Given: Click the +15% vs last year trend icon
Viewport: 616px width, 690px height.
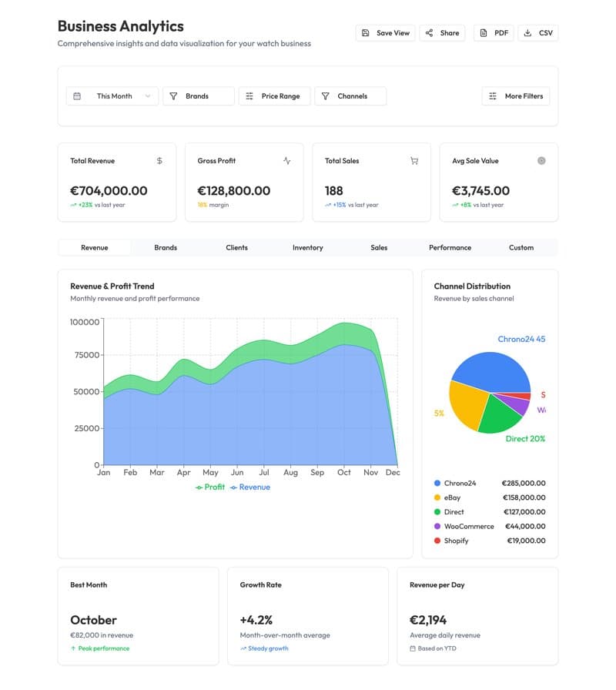Looking at the screenshot, I should click(328, 205).
